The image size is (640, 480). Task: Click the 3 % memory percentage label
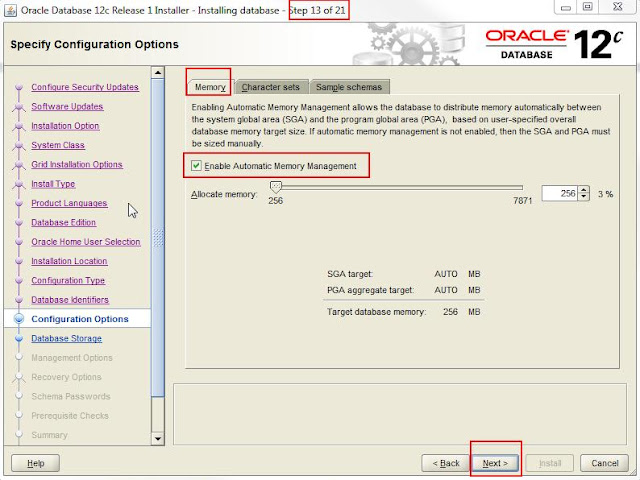coord(605,194)
